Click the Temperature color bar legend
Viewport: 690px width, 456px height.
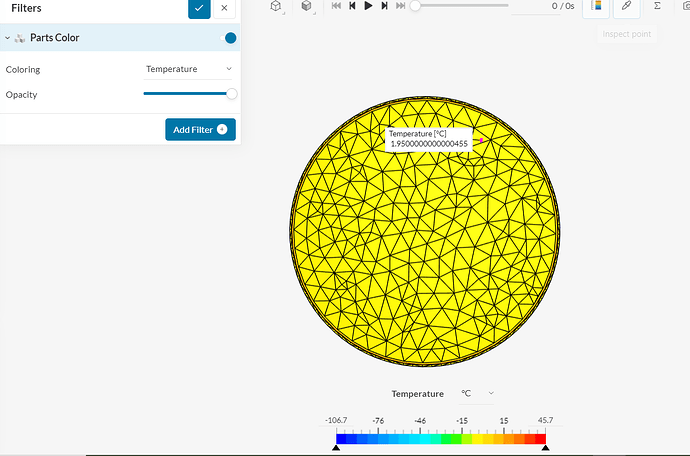[x=441, y=439]
